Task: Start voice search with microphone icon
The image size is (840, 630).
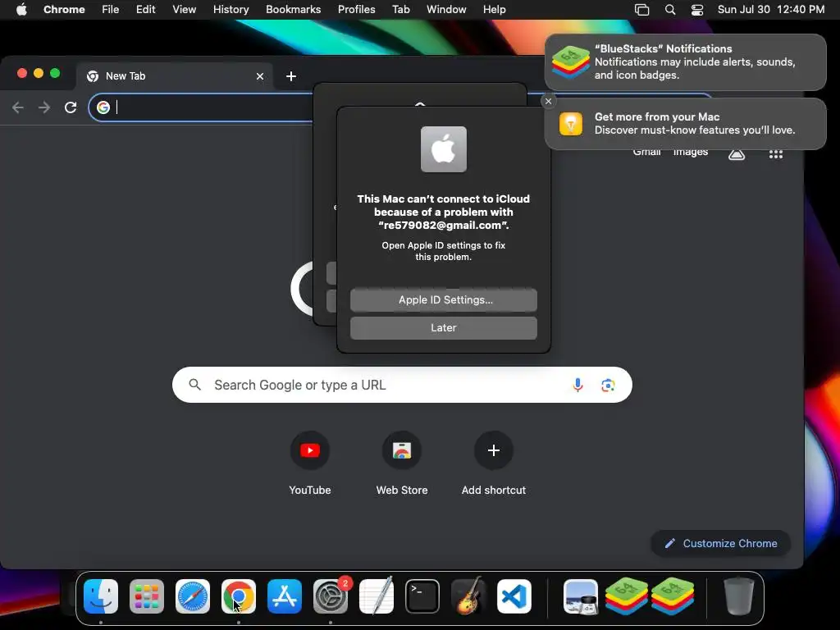Action: click(577, 385)
